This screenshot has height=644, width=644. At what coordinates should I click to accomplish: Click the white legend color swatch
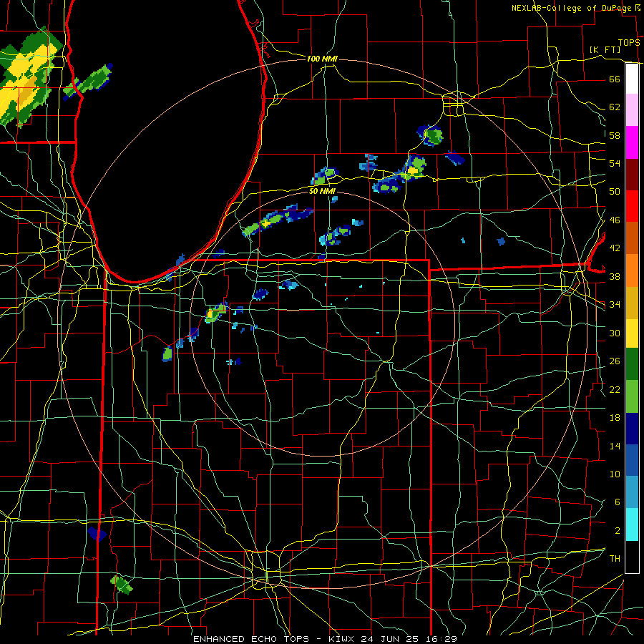(x=632, y=79)
